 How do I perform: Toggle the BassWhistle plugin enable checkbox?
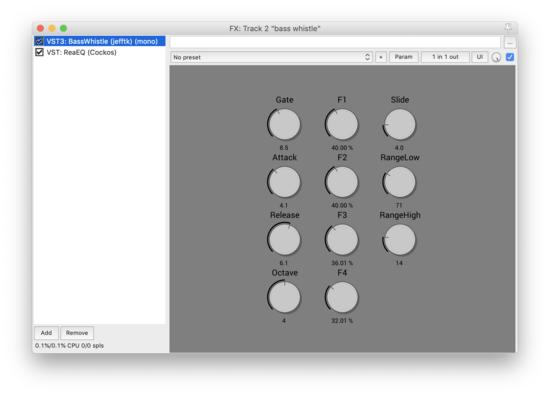[39, 41]
